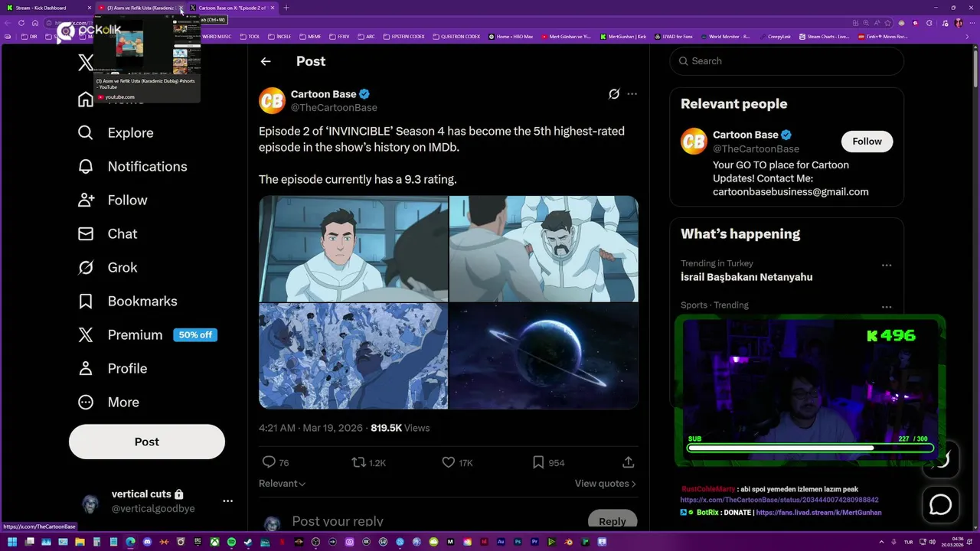This screenshot has height=551, width=980.
Task: Open the ringed planet image in post
Action: pos(544,356)
